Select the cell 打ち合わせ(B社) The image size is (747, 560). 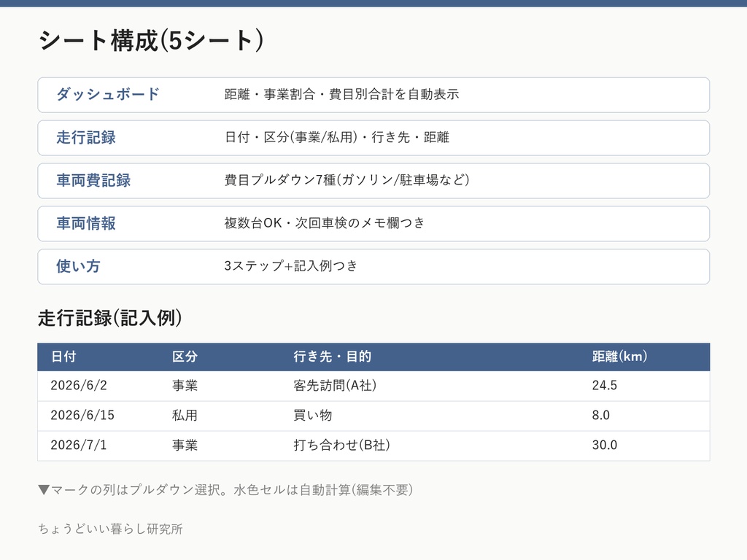click(x=341, y=446)
